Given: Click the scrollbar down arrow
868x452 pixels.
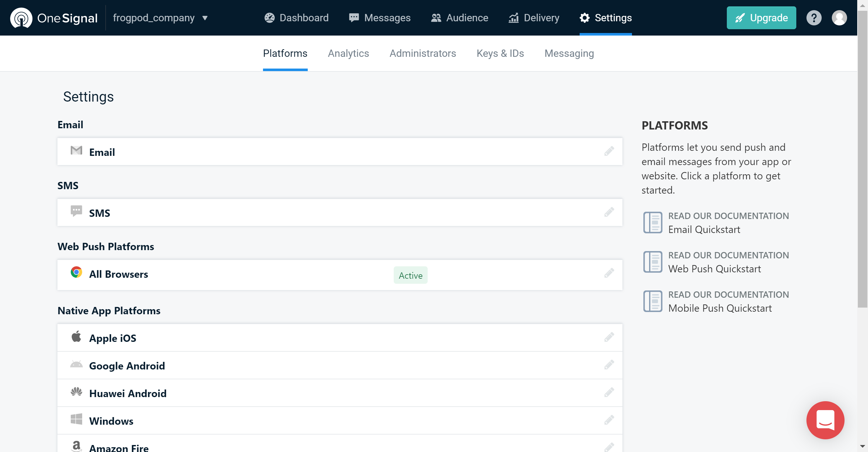Looking at the screenshot, I should point(863,447).
